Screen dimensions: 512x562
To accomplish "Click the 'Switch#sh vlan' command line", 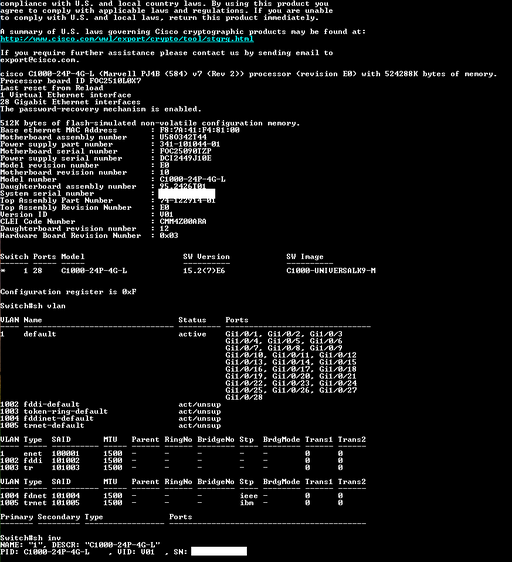I will click(33, 306).
